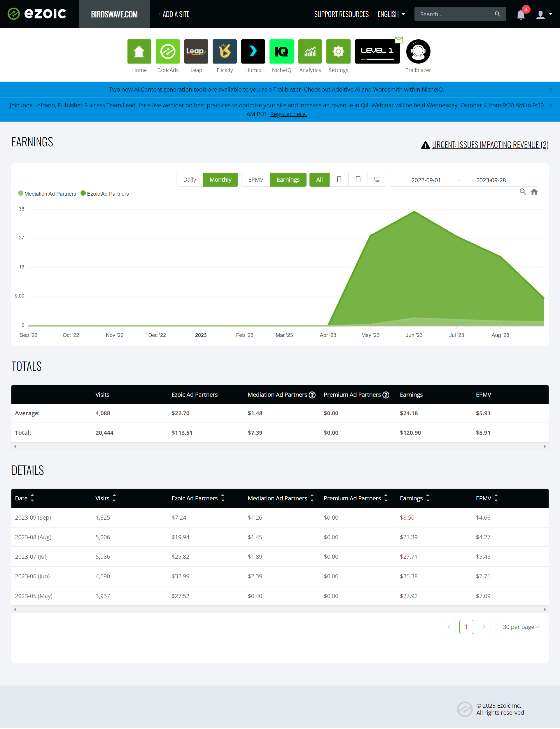Open the English language dropdown
Image resolution: width=560 pixels, height=729 pixels.
tap(391, 14)
